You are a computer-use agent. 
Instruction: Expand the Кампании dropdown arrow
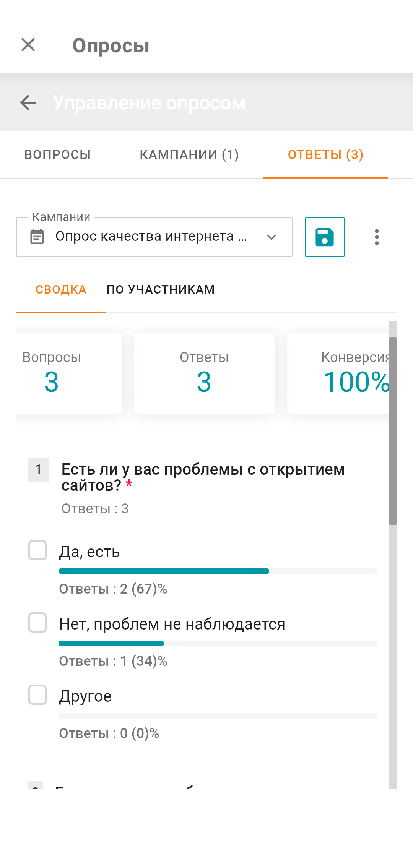point(272,237)
